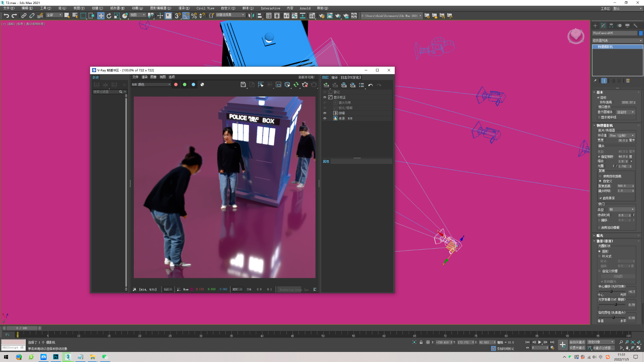Click the Play Animation button
Viewport: 644px width, 362px height.
[540, 342]
